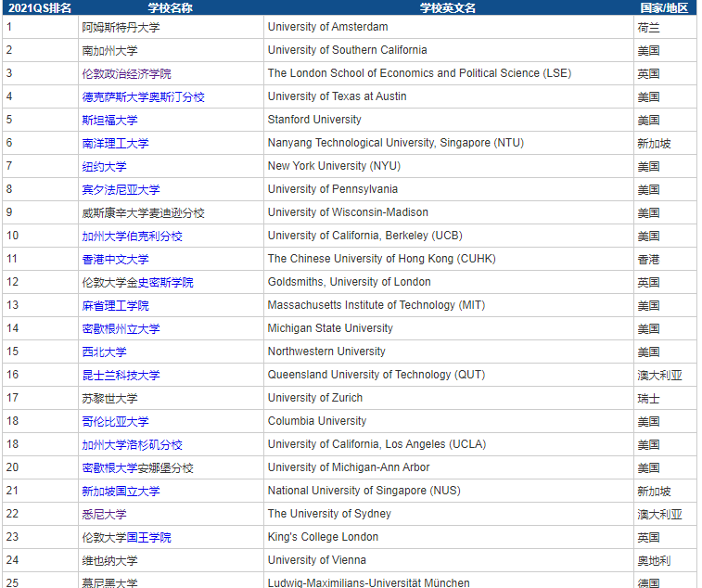Click the 加州大学伯克利分校 link
The height and width of the screenshot is (588, 702).
pyautogui.click(x=132, y=236)
